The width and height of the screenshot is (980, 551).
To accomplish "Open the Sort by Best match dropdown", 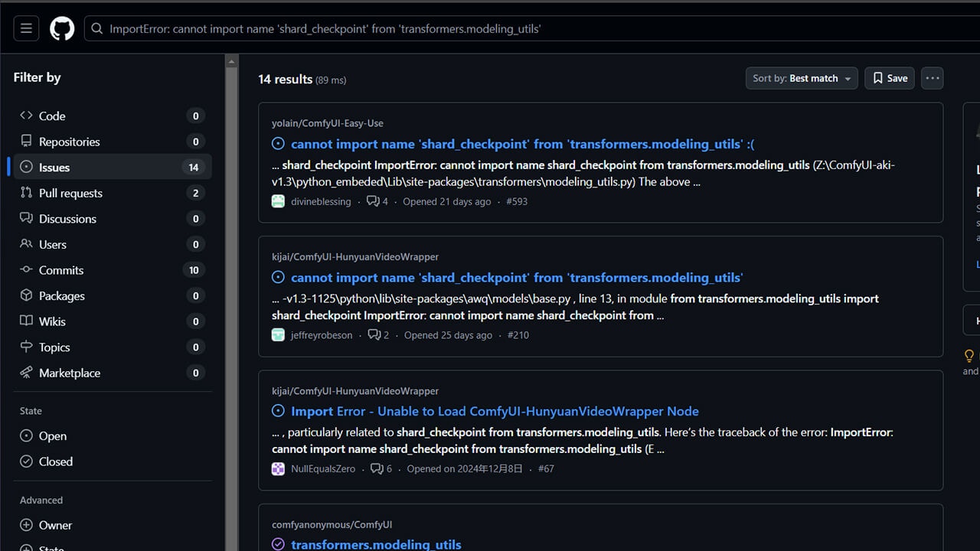I will [x=802, y=78].
